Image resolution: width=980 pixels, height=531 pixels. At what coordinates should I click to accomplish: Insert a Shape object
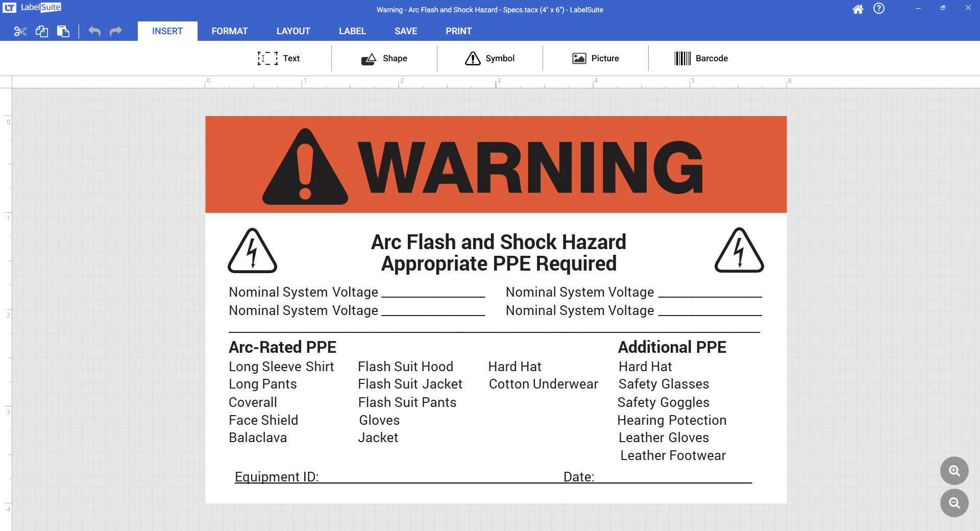384,58
